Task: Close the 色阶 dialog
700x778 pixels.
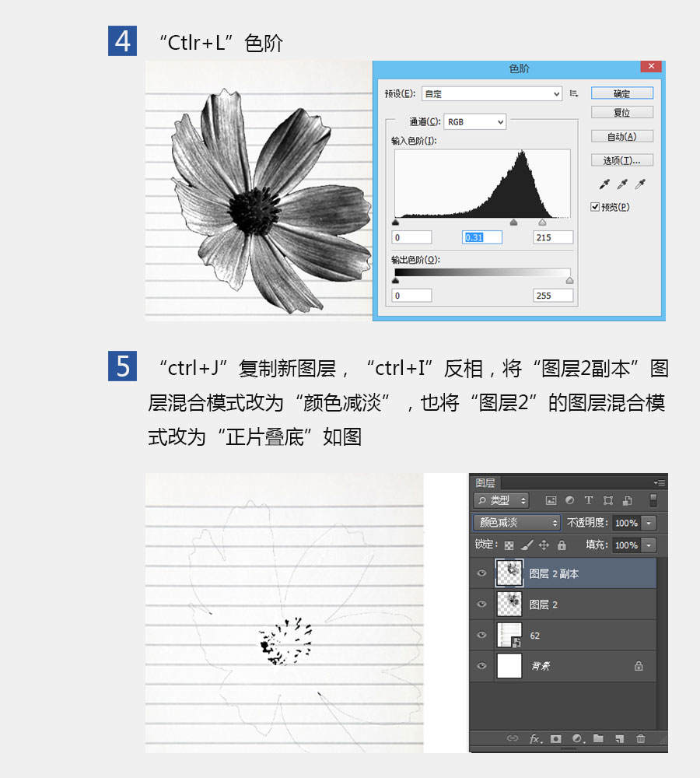Action: [x=651, y=66]
